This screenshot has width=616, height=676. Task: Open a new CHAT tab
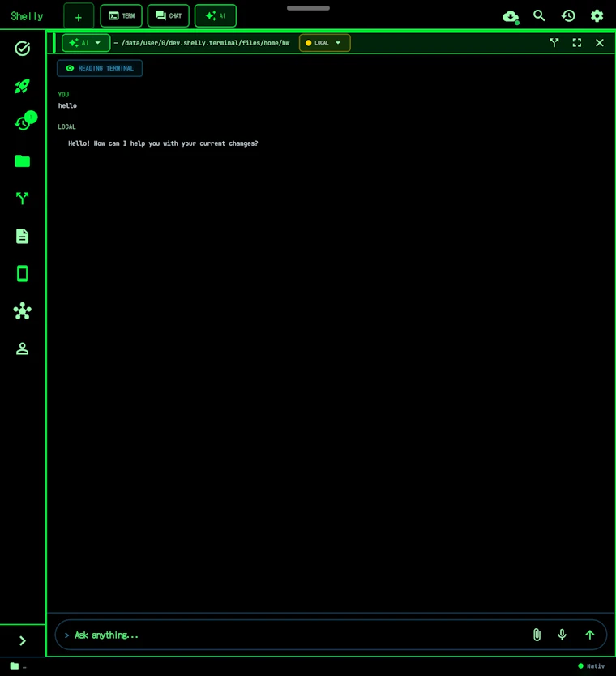pyautogui.click(x=168, y=16)
